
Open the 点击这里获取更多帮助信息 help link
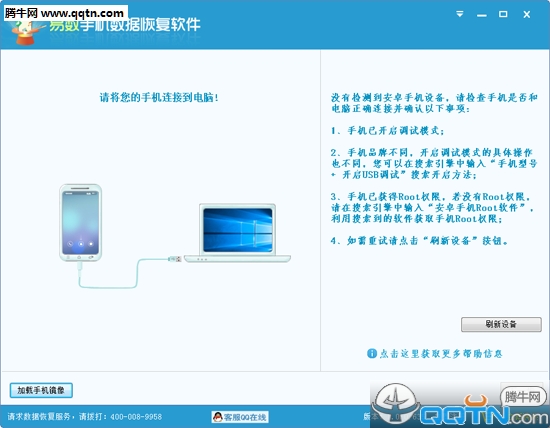point(441,354)
